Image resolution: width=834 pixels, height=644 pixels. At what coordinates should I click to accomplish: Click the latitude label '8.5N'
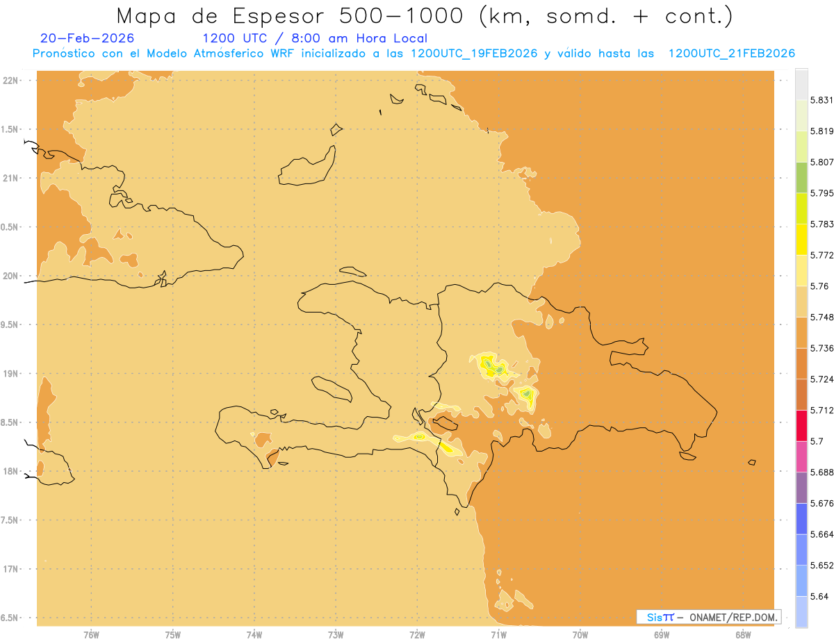tap(10, 422)
